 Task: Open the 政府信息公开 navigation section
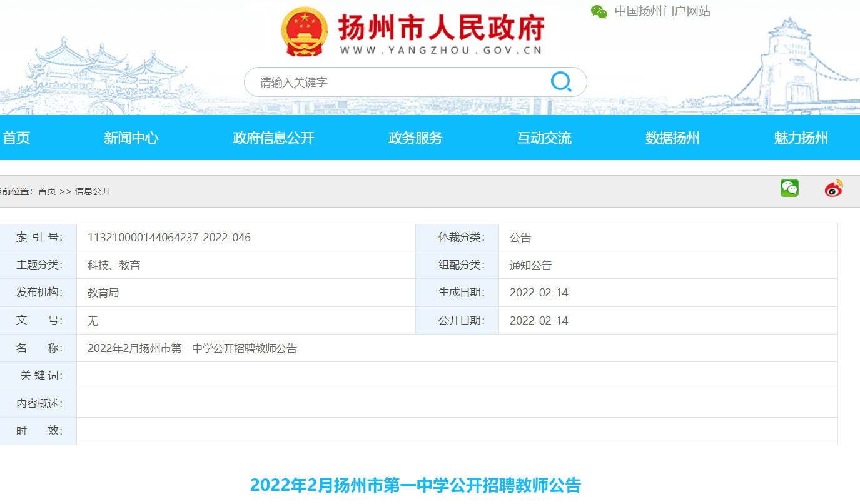click(x=273, y=138)
